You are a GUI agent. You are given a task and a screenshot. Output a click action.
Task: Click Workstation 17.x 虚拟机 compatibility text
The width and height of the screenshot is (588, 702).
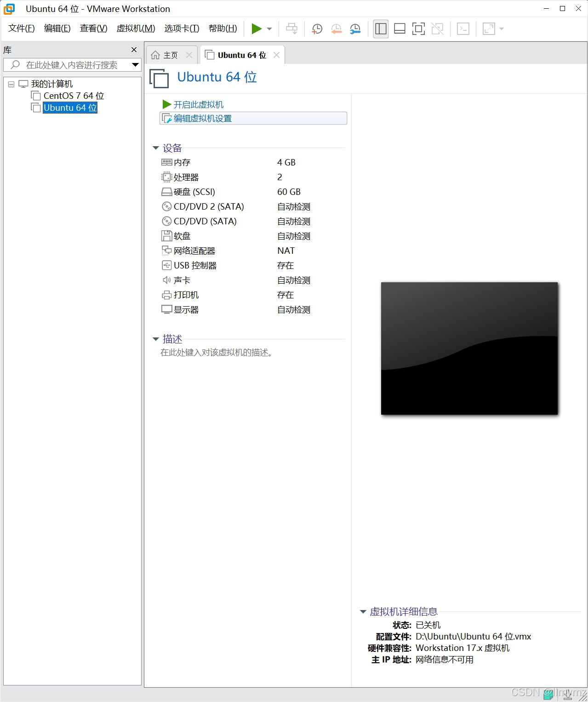(462, 648)
